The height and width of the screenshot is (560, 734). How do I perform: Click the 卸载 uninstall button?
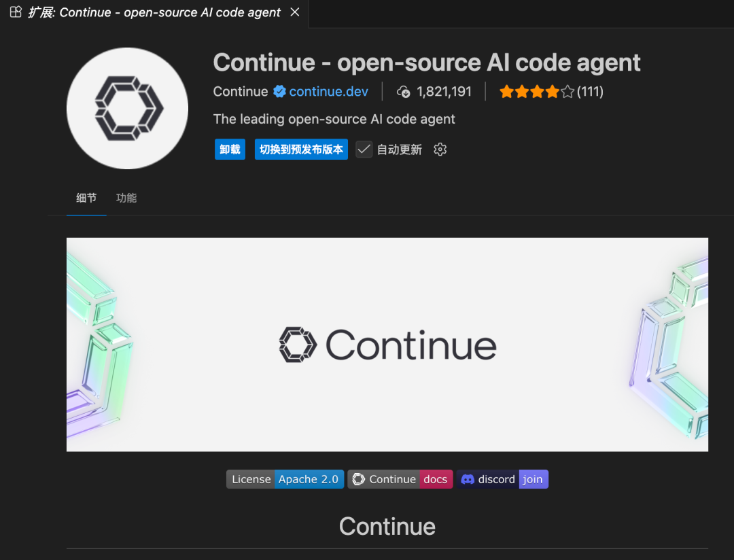pos(230,150)
